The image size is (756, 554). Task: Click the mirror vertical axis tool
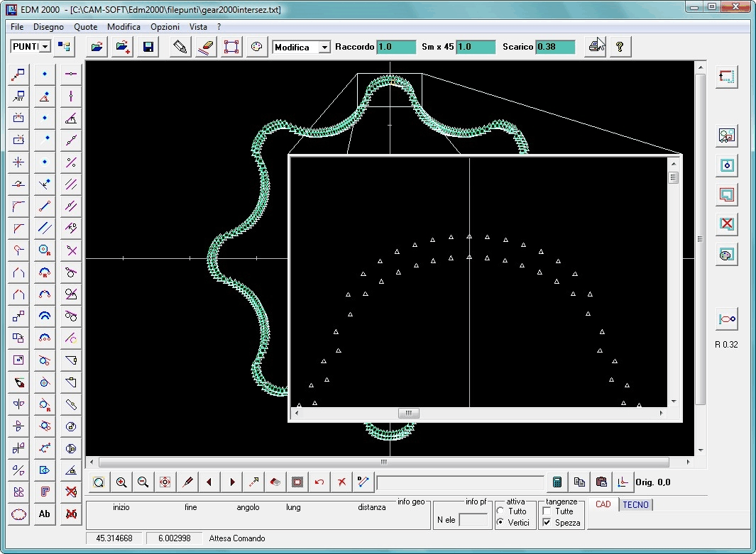[x=18, y=404]
